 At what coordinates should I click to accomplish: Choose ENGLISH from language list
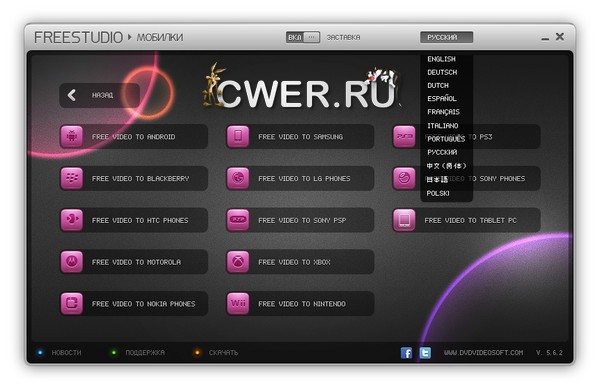pos(441,59)
